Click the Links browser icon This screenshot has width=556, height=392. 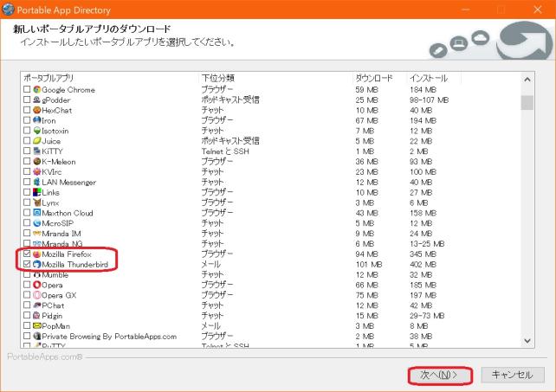click(x=37, y=192)
